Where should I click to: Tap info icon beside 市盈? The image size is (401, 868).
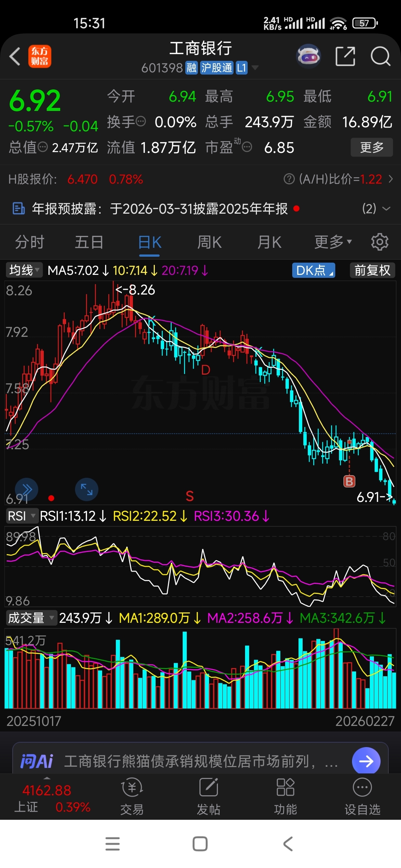click(x=247, y=147)
